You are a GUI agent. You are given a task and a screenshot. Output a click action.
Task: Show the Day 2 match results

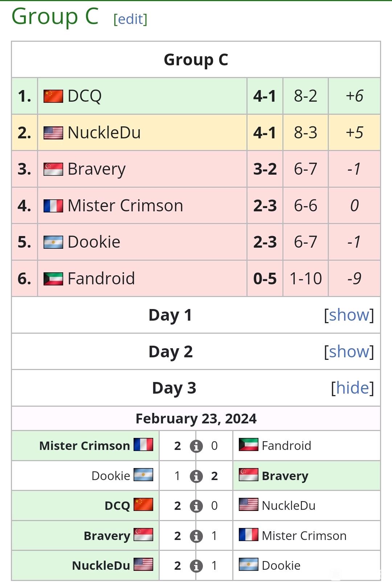[349, 352]
